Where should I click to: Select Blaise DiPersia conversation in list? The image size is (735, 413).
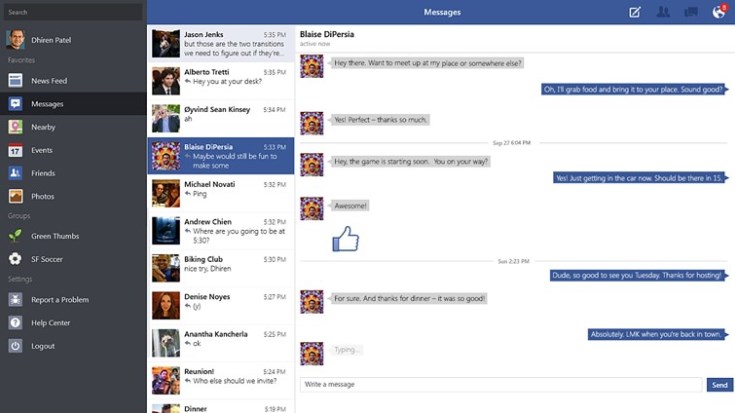click(221, 156)
